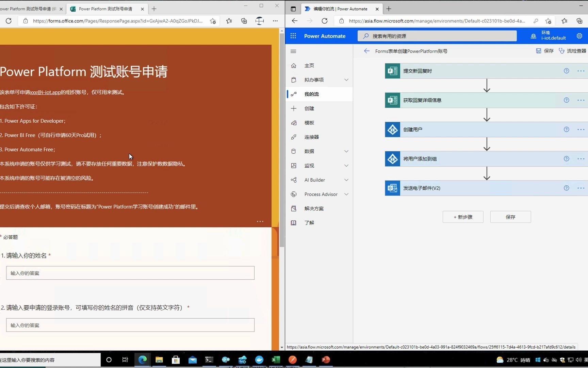Image resolution: width=588 pixels, height=368 pixels.
Task: Click the Forms page vertical scrollbar
Action: [282, 141]
